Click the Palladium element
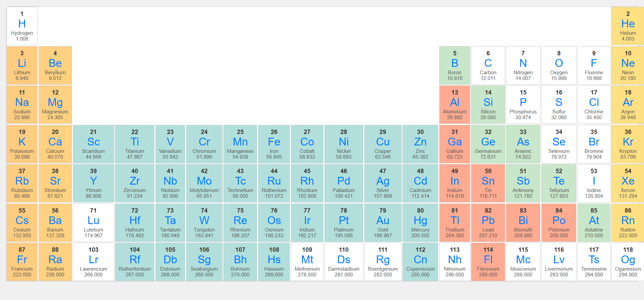Image resolution: width=644 pixels, height=300 pixels. (x=344, y=183)
